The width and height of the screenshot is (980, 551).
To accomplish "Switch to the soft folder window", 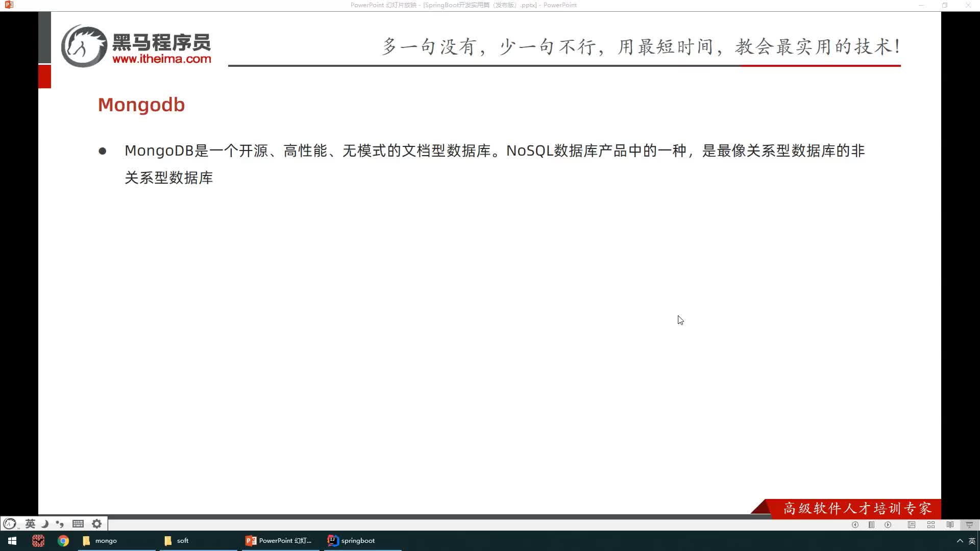I will (x=199, y=541).
